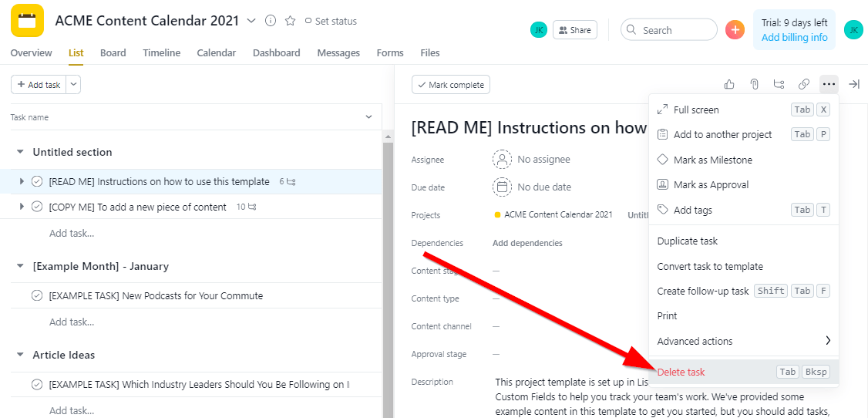Click the Mark complete button

click(x=451, y=85)
